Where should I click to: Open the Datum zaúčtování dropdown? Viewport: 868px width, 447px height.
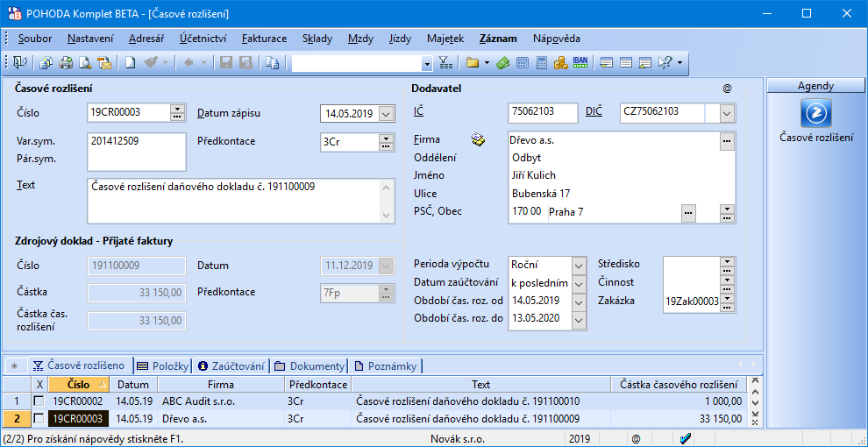click(579, 284)
